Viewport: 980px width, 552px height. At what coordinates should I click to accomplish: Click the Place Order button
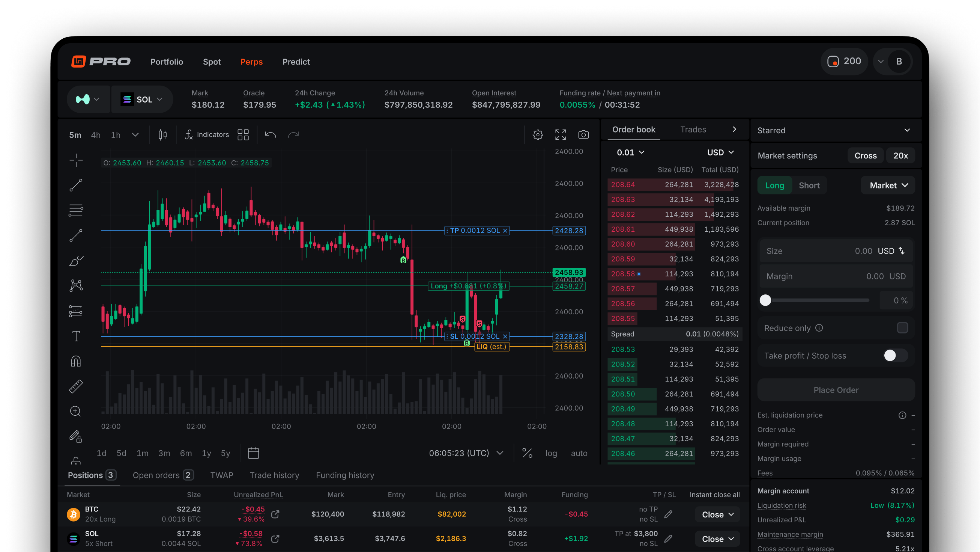click(836, 390)
